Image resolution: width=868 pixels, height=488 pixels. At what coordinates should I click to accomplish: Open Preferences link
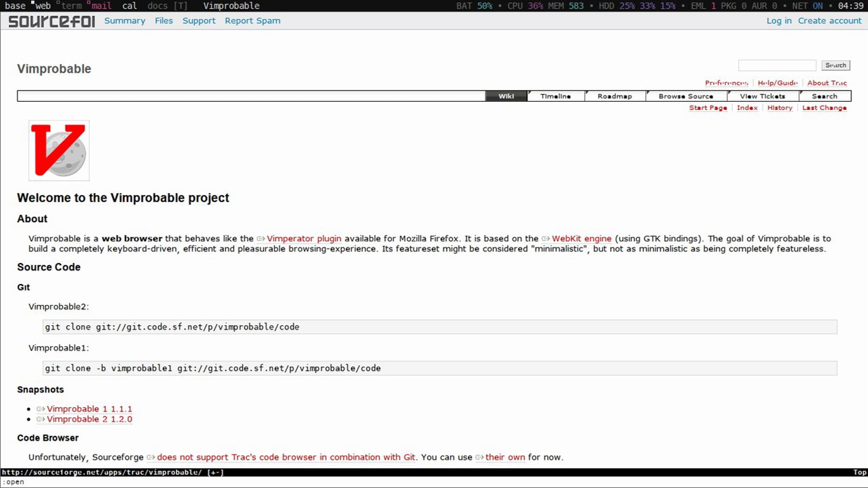pyautogui.click(x=727, y=83)
